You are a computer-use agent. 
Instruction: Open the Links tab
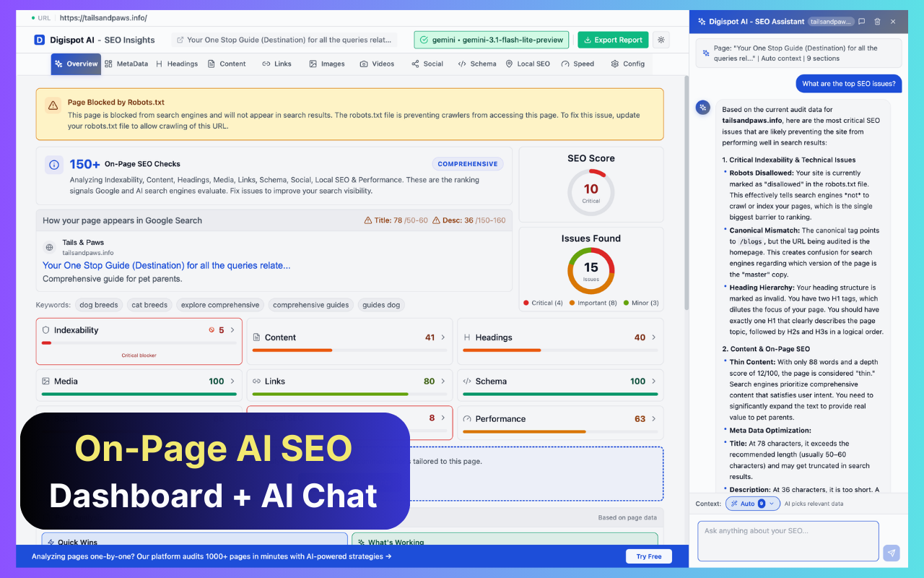point(276,64)
